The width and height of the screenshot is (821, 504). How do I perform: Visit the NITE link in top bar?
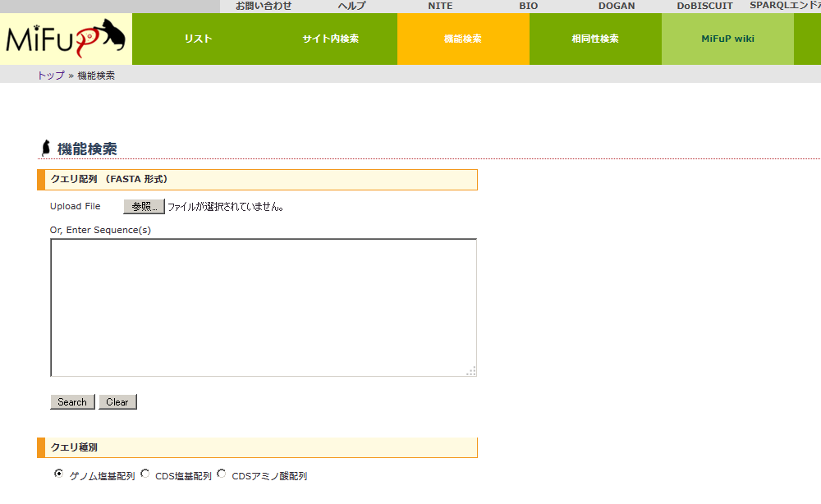440,6
